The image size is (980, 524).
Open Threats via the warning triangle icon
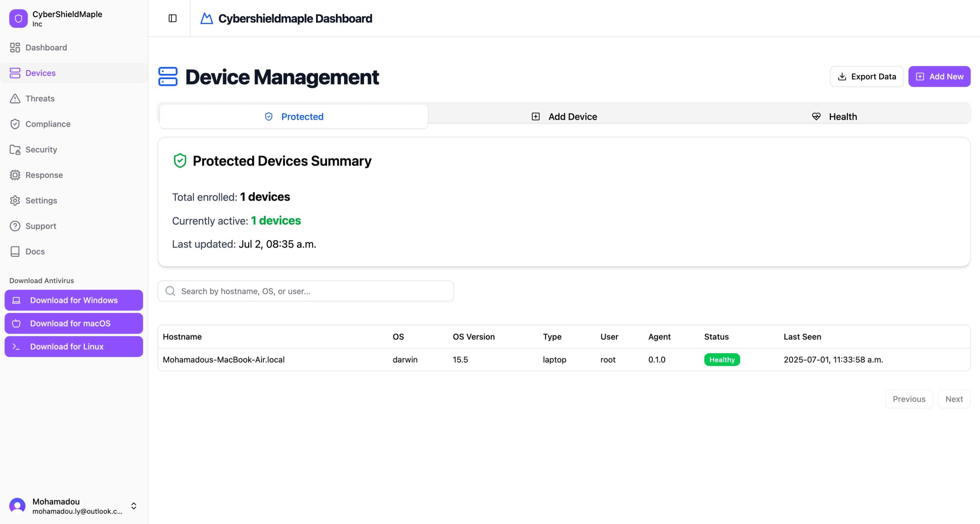[x=15, y=99]
